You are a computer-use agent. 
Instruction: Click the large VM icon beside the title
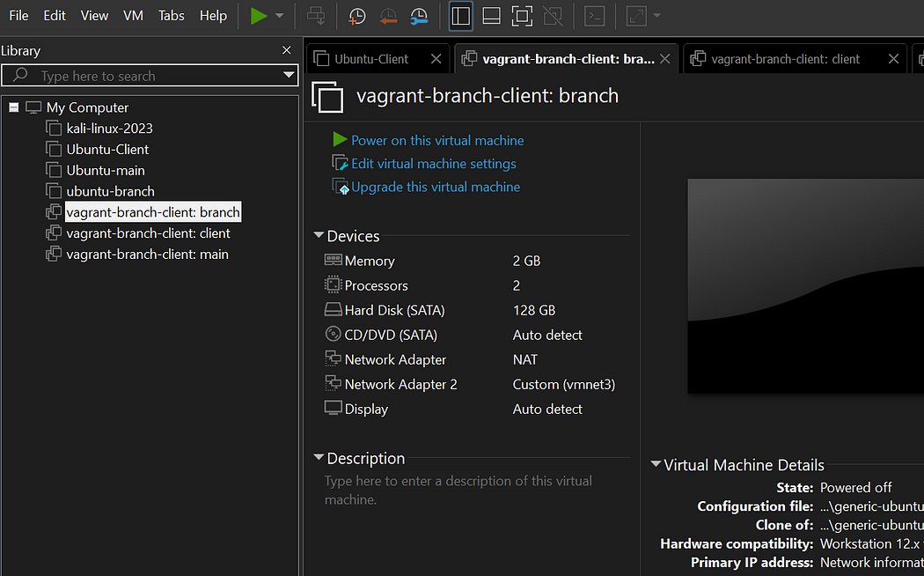pos(327,97)
